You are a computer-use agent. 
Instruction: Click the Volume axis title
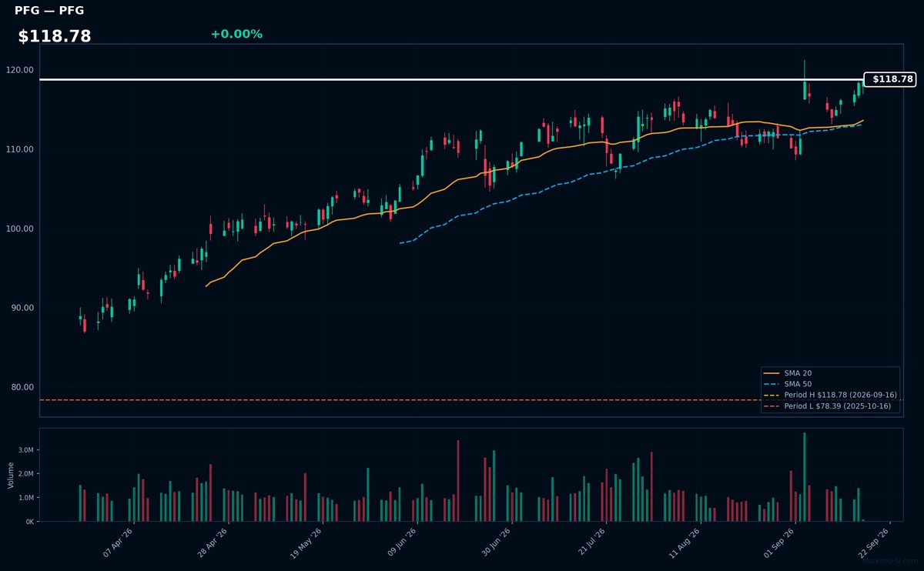click(x=11, y=476)
